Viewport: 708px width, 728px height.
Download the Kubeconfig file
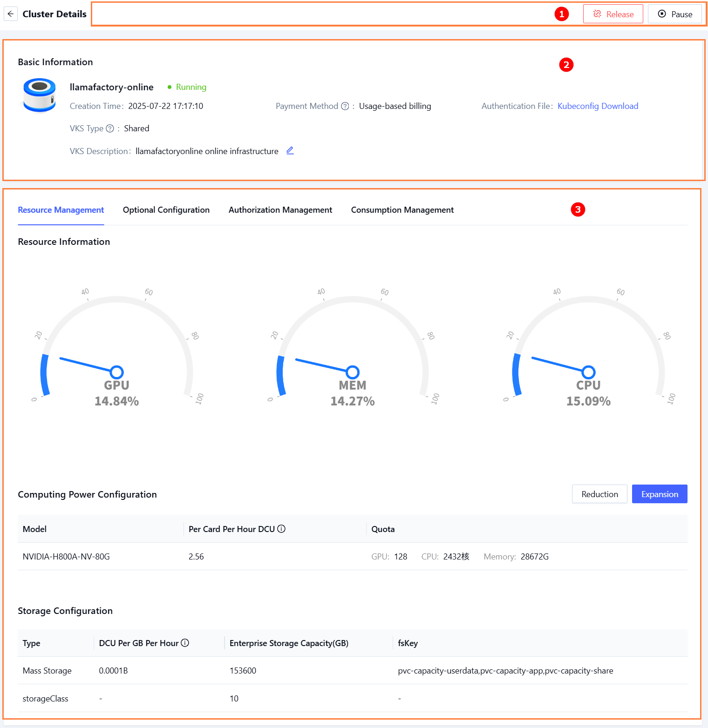[598, 106]
